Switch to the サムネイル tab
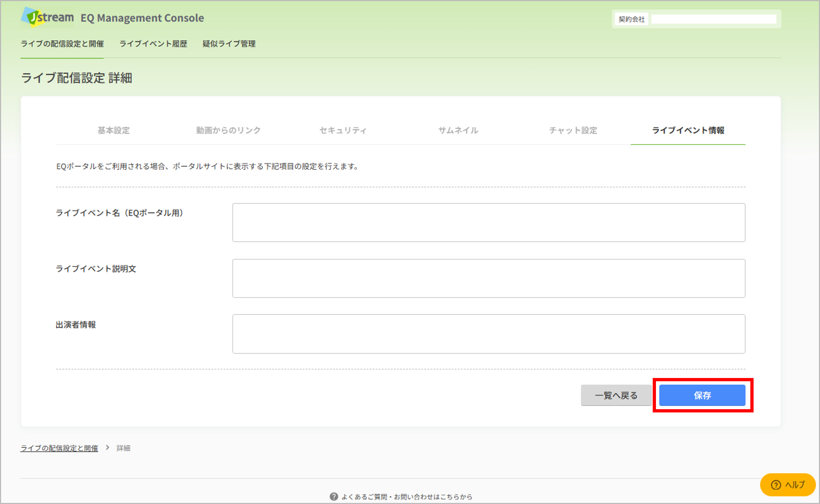The height and width of the screenshot is (504, 820). 458,130
